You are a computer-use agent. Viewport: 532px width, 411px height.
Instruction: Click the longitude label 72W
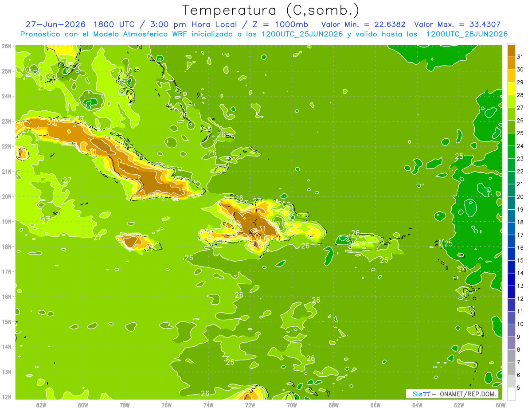point(250,405)
